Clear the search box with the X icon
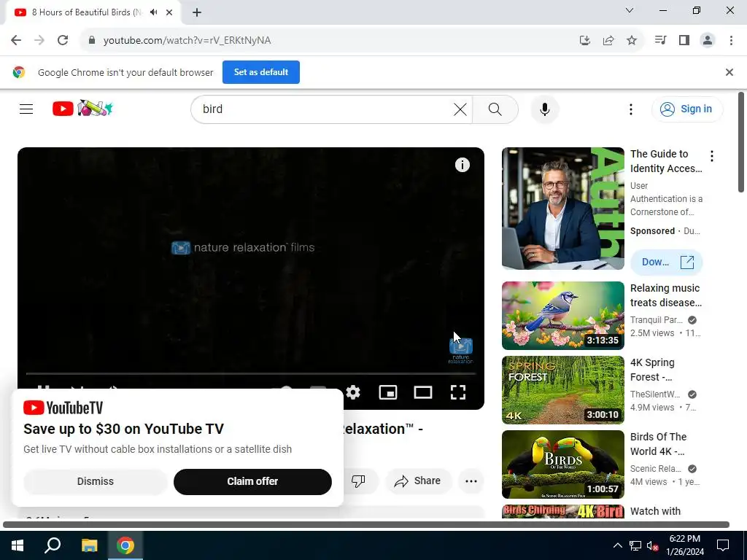Screen dimensions: 747x560 (460, 109)
